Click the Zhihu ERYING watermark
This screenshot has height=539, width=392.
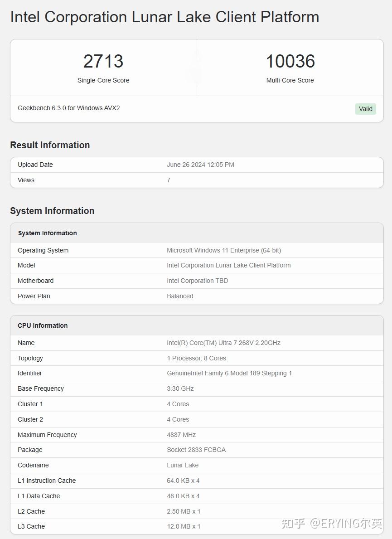[332, 524]
